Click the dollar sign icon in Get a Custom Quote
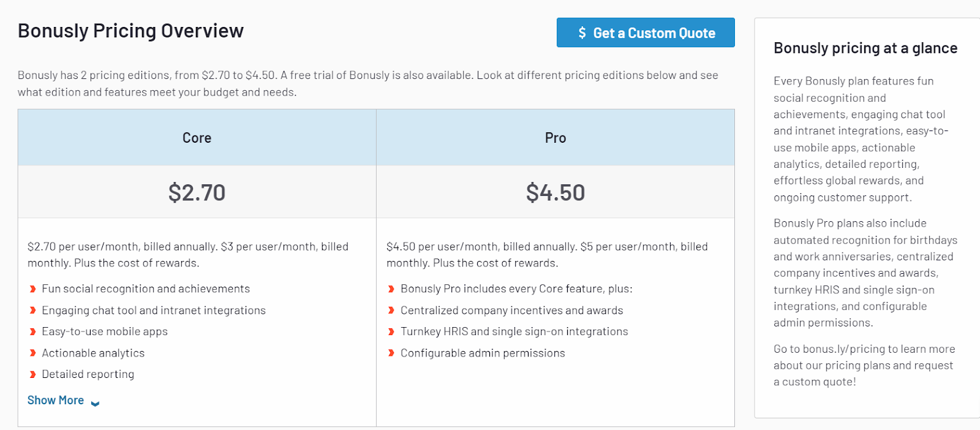Viewport: 980px width, 430px height. [581, 32]
